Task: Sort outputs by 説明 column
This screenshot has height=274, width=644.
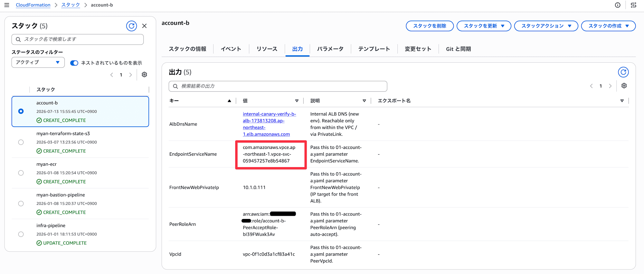Action: (364, 101)
